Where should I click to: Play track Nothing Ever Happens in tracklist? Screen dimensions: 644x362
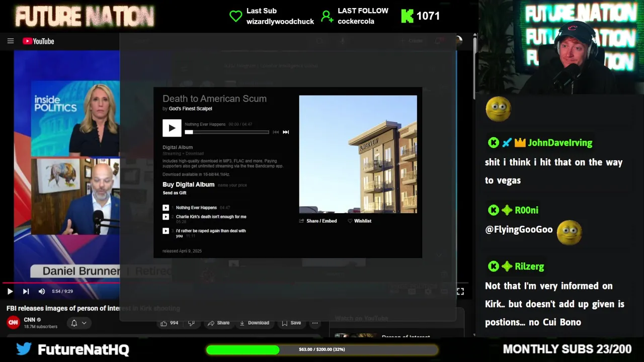pyautogui.click(x=166, y=208)
